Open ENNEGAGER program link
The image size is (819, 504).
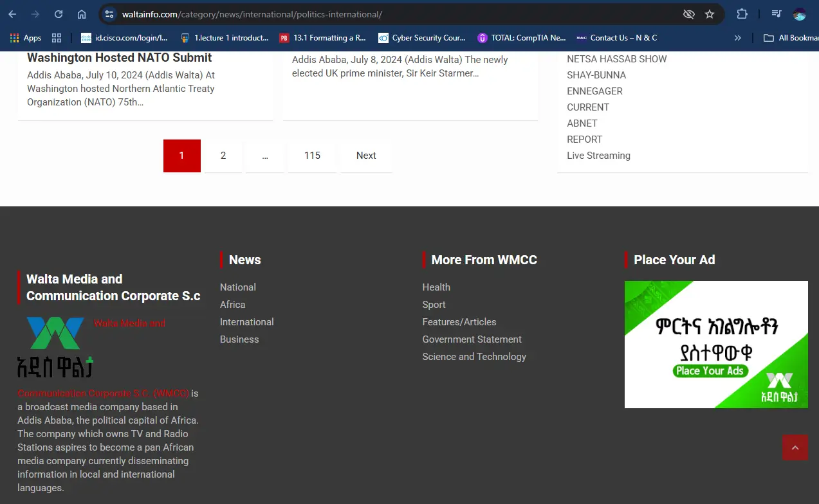[594, 91]
